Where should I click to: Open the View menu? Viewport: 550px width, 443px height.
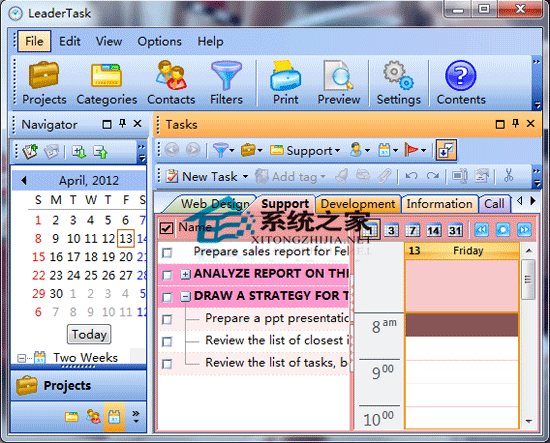coord(109,41)
